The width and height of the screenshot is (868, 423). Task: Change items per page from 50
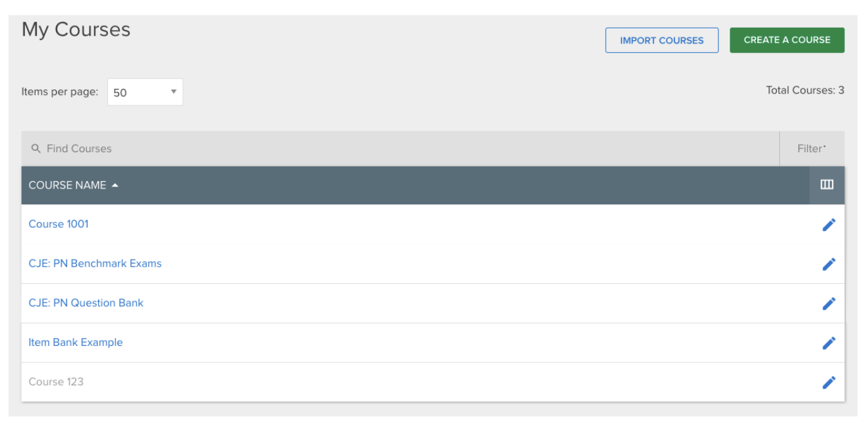[145, 92]
